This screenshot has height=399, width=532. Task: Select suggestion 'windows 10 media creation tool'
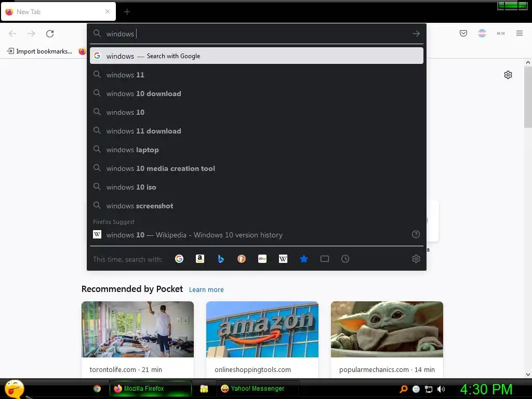(257, 168)
